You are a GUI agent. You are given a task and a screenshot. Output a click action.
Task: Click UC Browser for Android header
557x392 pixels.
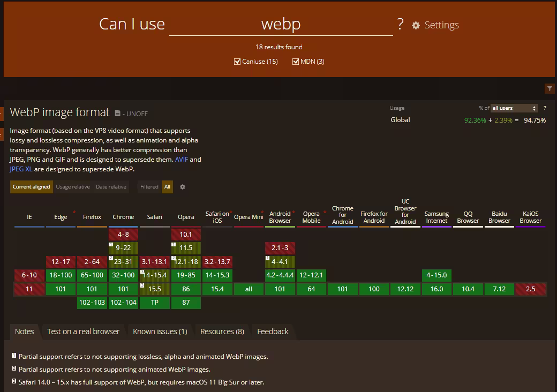click(x=405, y=212)
